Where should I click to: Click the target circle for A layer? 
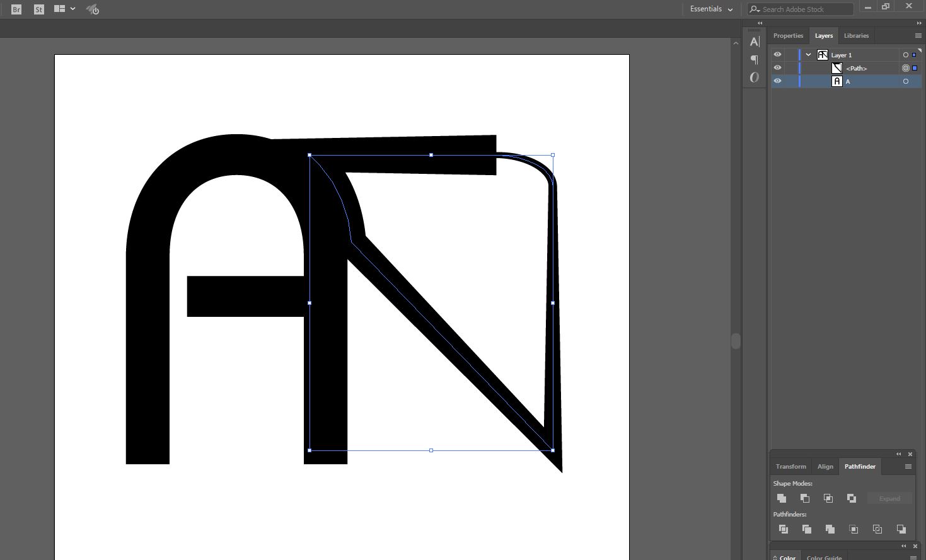[x=906, y=81]
